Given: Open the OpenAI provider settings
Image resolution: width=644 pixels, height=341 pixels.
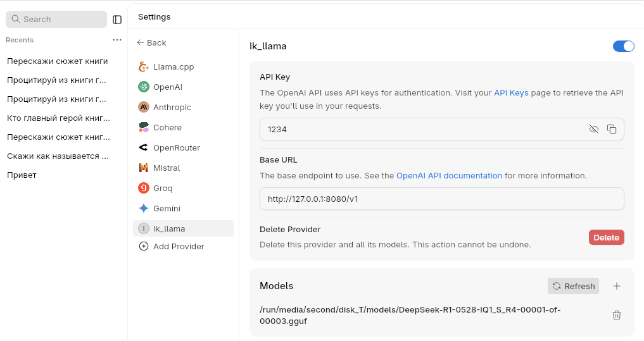Looking at the screenshot, I should click(167, 87).
